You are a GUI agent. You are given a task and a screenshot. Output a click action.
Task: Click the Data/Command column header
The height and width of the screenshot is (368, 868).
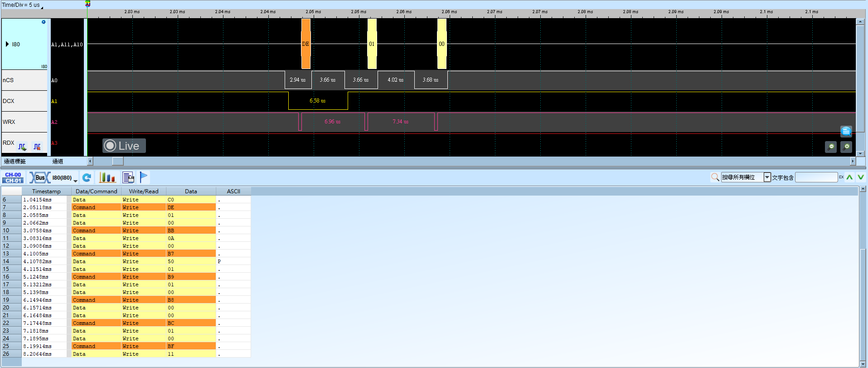(x=96, y=191)
